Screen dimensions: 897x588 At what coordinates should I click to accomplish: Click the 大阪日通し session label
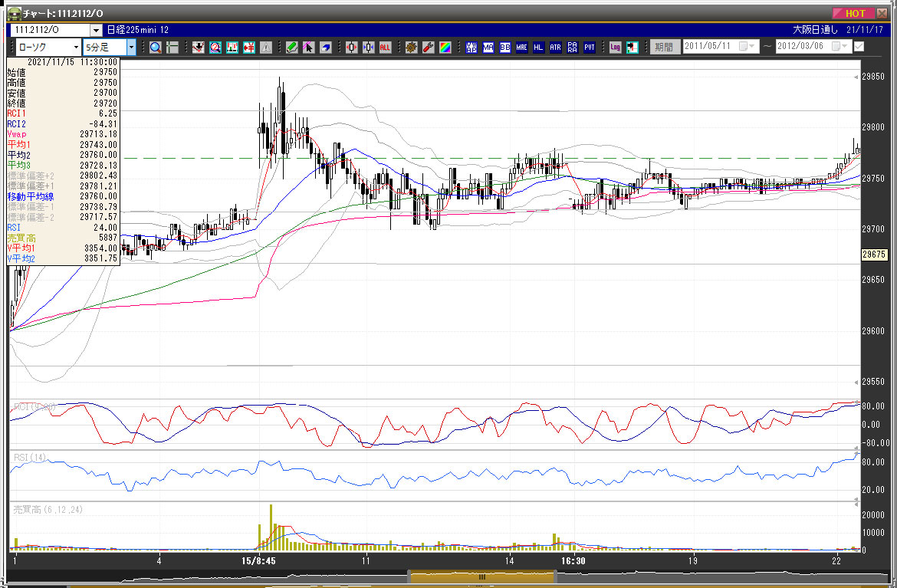815,30
